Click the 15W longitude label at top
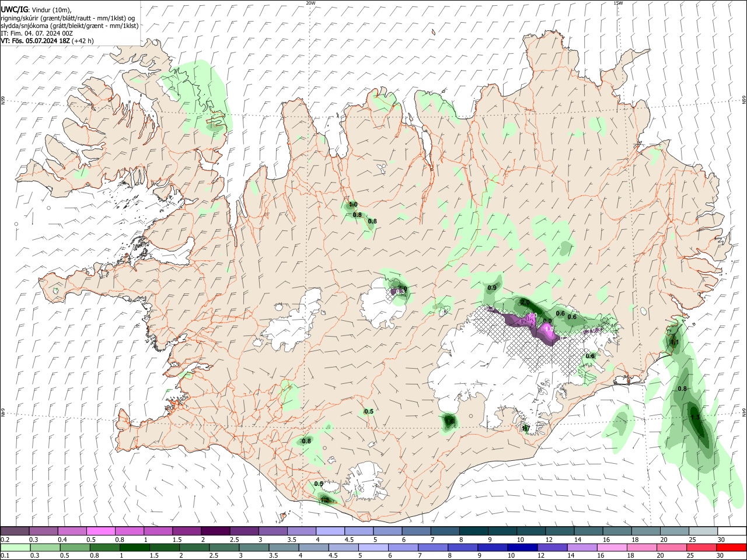The image size is (747, 560). click(618, 3)
